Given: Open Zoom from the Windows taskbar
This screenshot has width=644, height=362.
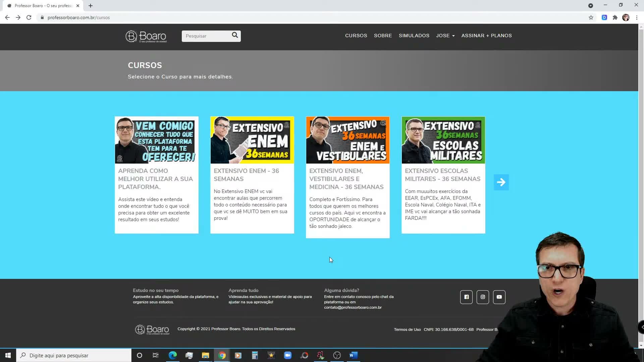Looking at the screenshot, I should click(287, 355).
